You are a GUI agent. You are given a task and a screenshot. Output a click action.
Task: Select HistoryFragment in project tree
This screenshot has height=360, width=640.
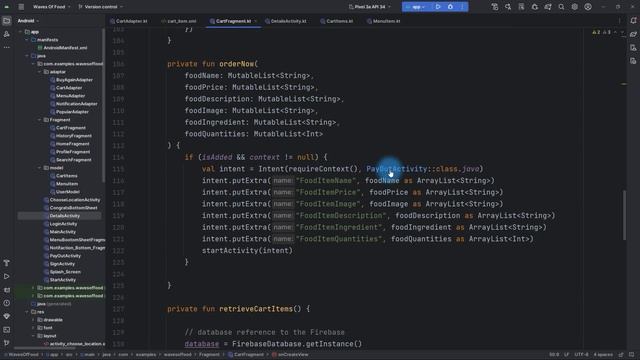point(71,136)
